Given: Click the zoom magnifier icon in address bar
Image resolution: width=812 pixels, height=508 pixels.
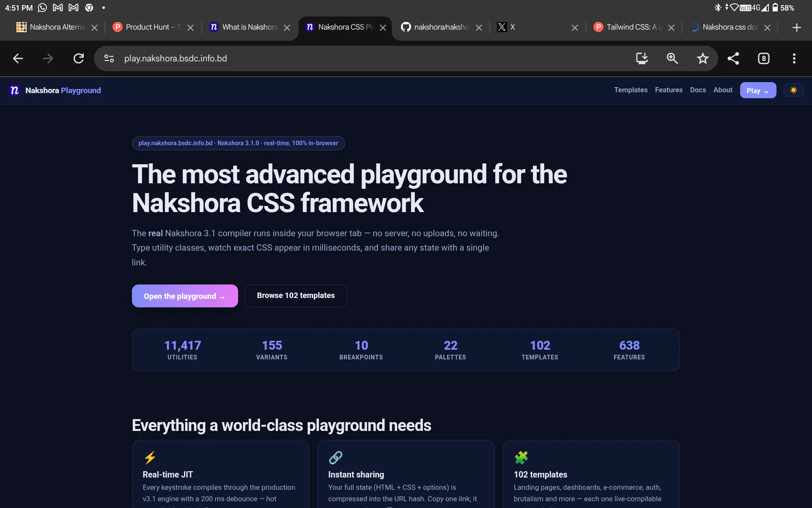Looking at the screenshot, I should (x=672, y=58).
